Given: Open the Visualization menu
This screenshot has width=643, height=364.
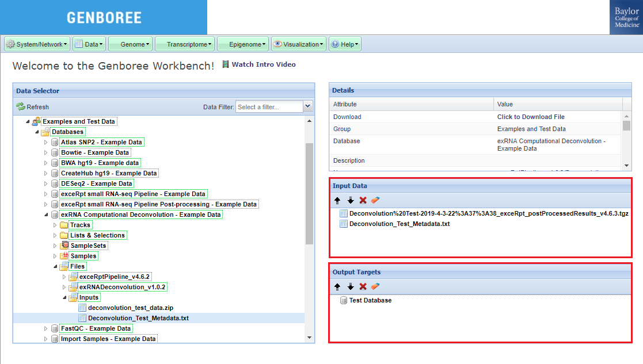Looking at the screenshot, I should 298,44.
